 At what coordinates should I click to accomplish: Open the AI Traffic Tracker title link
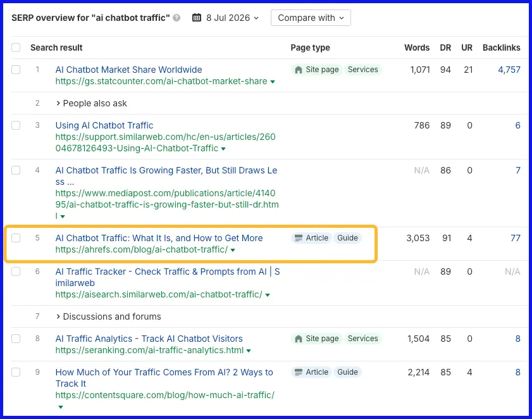click(168, 277)
